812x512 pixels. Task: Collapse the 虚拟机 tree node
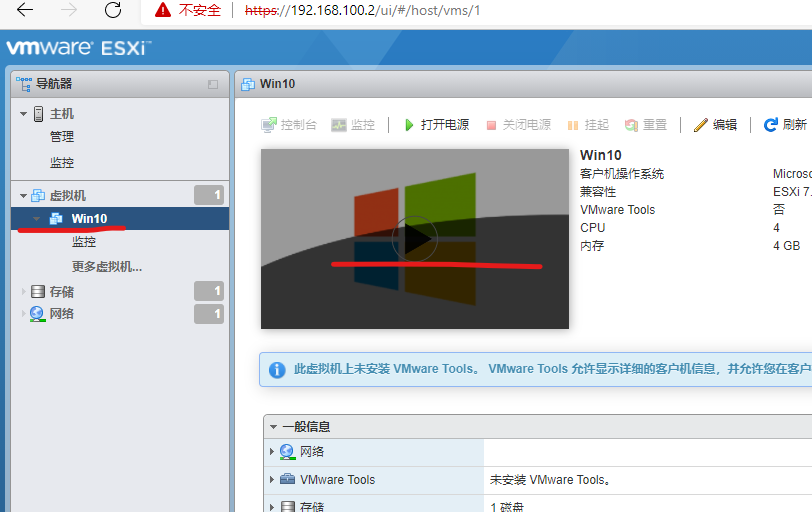(23, 196)
